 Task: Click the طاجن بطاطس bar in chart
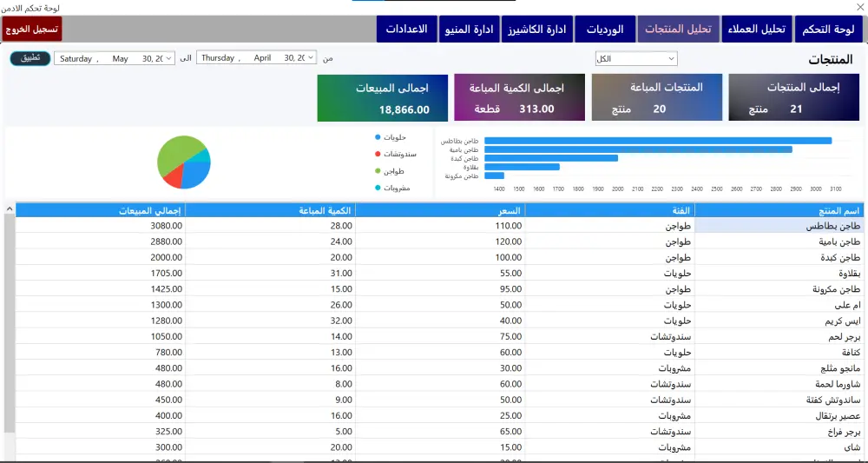(x=658, y=141)
